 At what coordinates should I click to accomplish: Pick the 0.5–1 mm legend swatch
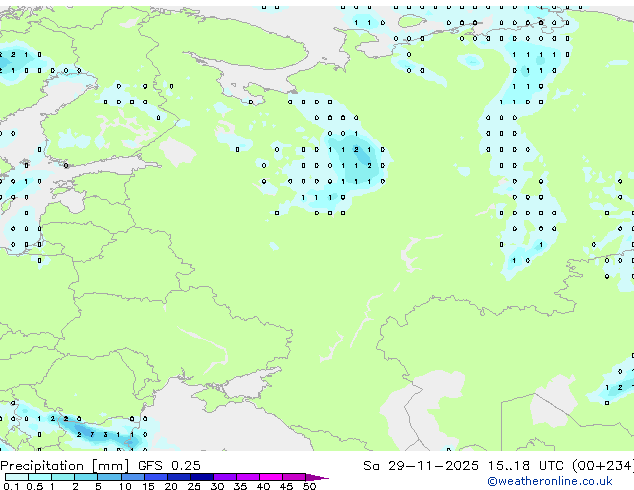pyautogui.click(x=40, y=477)
